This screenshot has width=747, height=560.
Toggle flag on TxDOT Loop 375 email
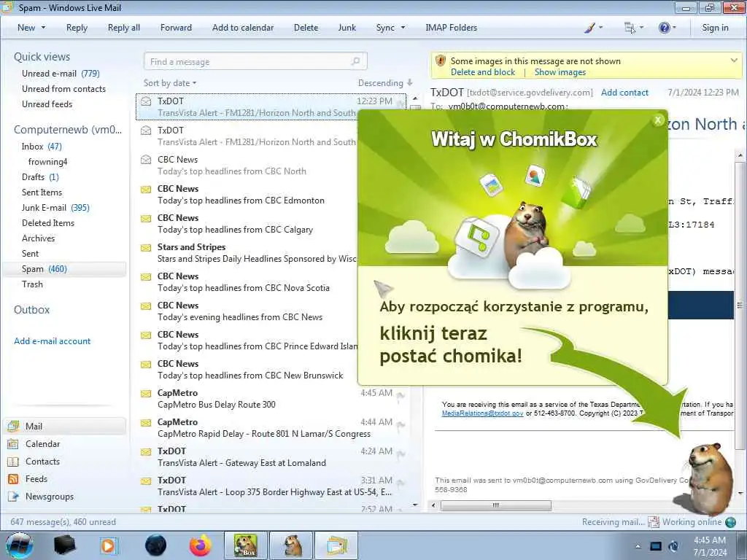(x=400, y=483)
